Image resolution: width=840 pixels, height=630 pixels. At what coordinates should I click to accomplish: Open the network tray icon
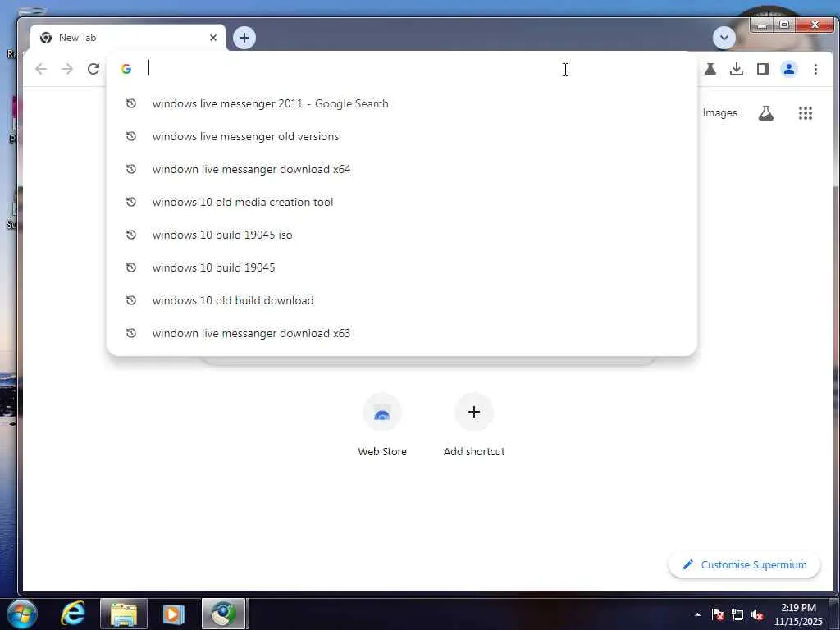tap(737, 614)
